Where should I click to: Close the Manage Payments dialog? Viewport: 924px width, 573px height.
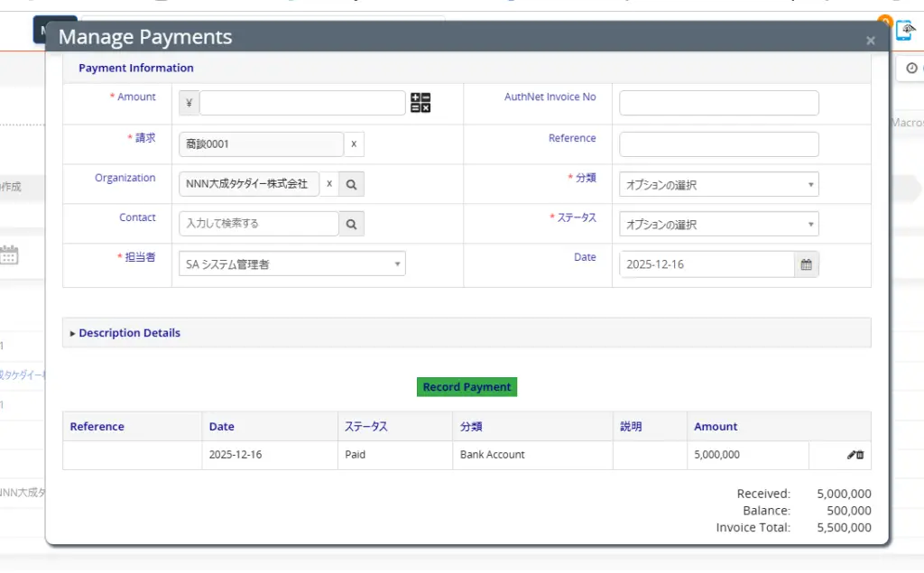coord(870,41)
